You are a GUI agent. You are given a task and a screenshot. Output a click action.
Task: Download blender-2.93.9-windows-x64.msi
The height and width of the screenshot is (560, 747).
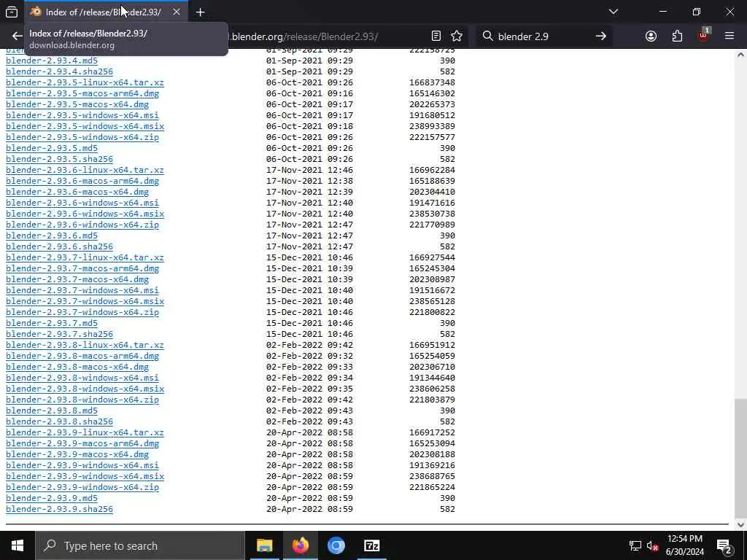pyautogui.click(x=82, y=465)
